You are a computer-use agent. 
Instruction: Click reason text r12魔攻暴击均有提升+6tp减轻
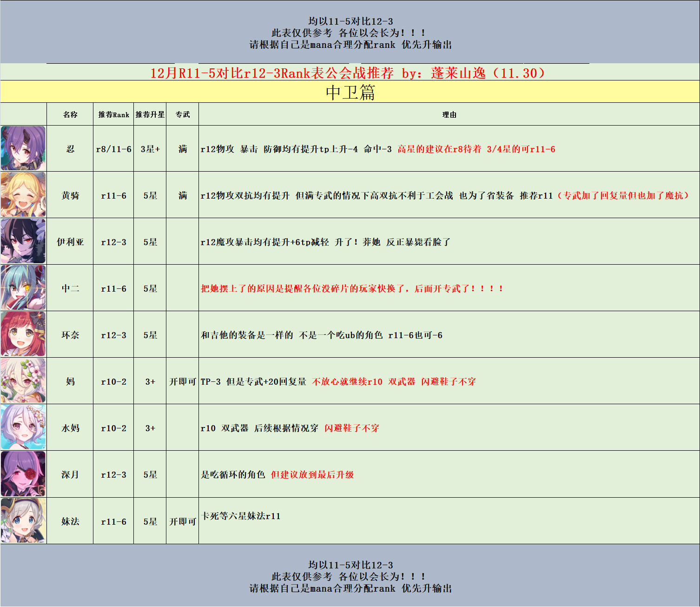click(265, 242)
